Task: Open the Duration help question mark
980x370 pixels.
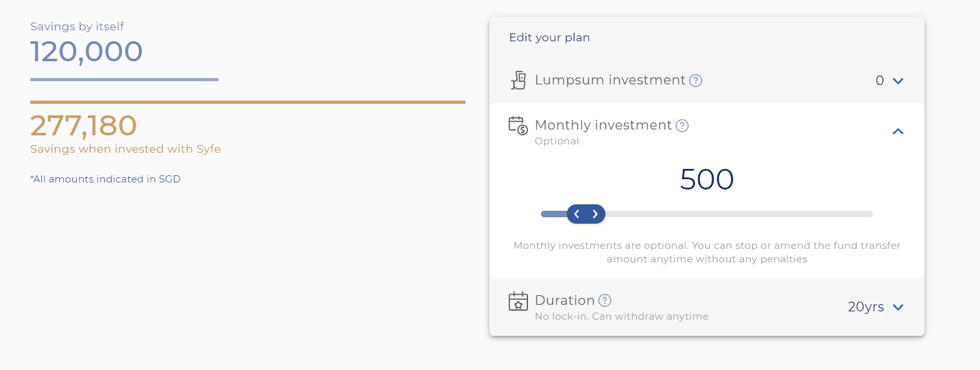Action: (x=605, y=300)
